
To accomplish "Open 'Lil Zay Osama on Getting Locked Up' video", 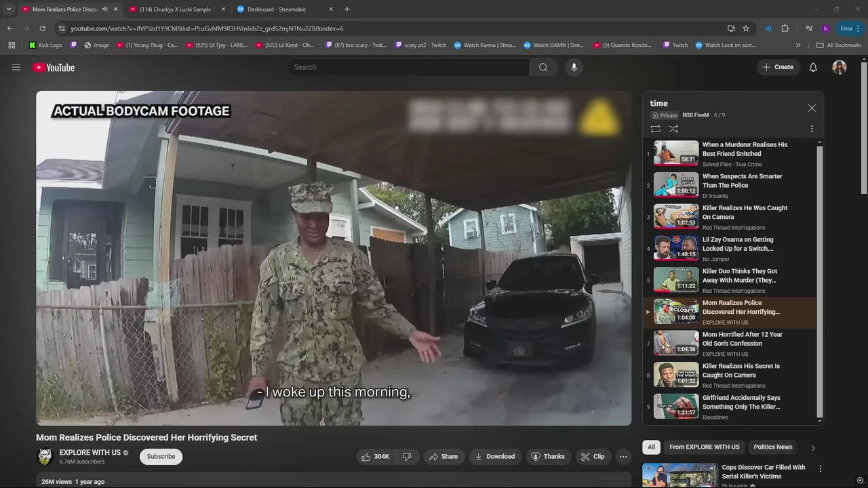I will pos(730,249).
